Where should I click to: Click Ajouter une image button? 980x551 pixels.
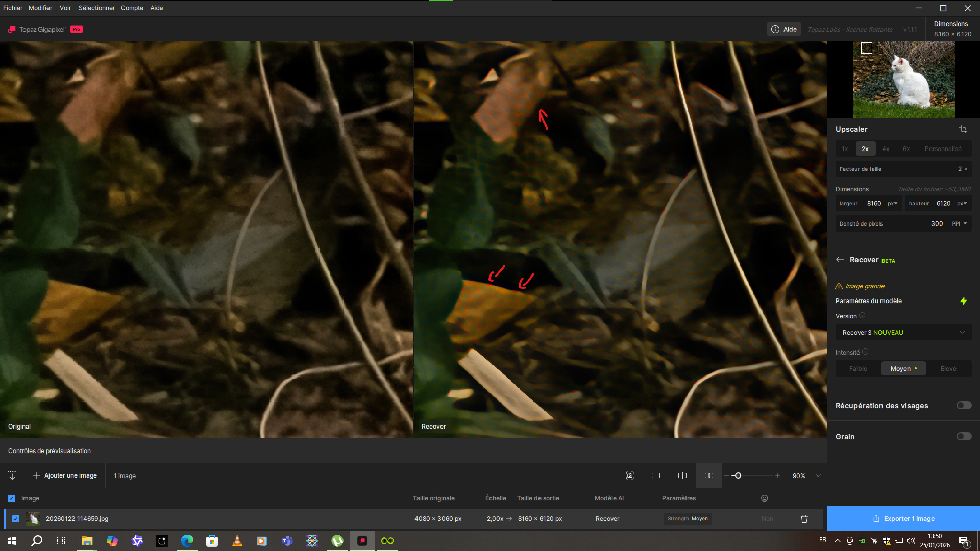pyautogui.click(x=65, y=475)
